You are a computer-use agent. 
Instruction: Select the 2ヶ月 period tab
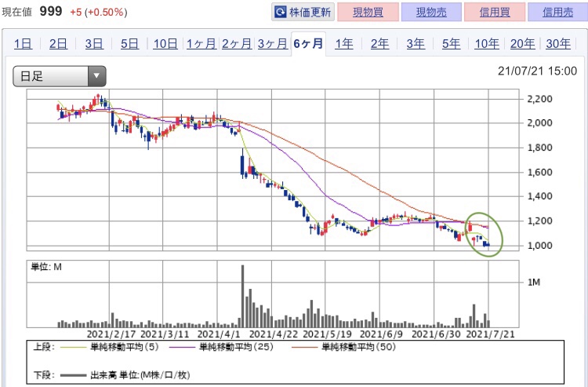[x=237, y=44]
